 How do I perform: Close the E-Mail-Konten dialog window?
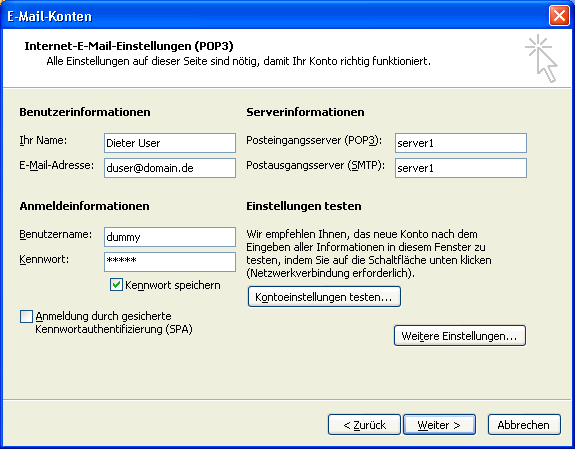click(559, 16)
